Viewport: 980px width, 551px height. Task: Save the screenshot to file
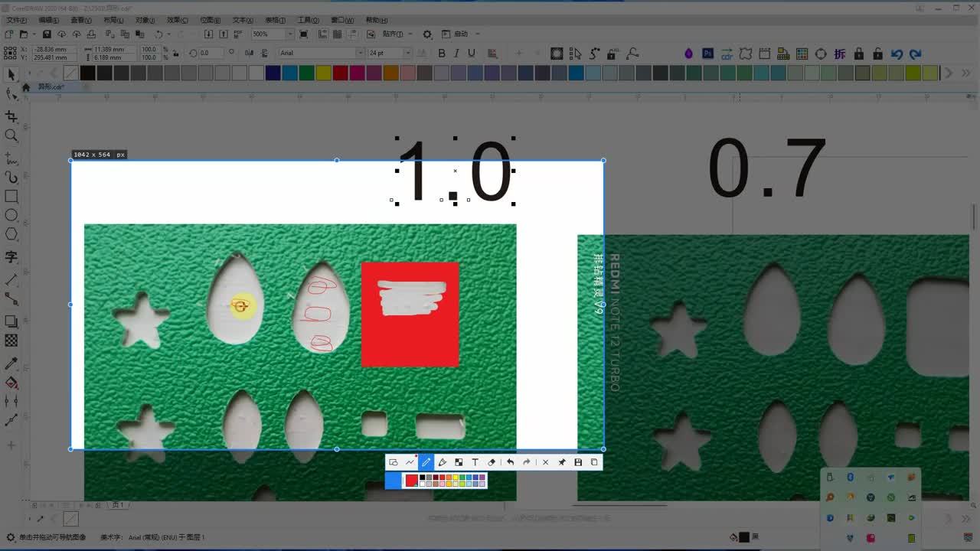pyautogui.click(x=578, y=462)
